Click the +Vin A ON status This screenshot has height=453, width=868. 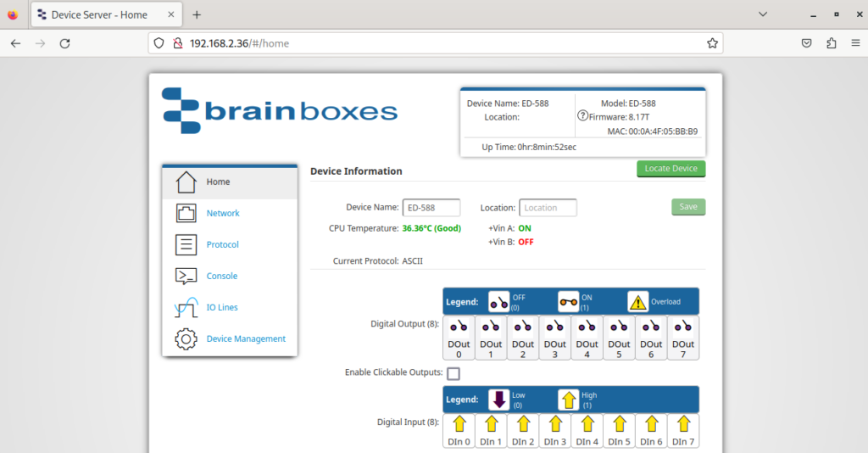coord(525,228)
